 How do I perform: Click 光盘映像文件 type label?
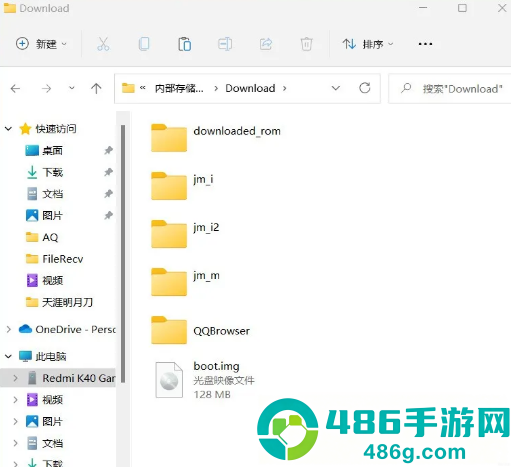tap(224, 380)
